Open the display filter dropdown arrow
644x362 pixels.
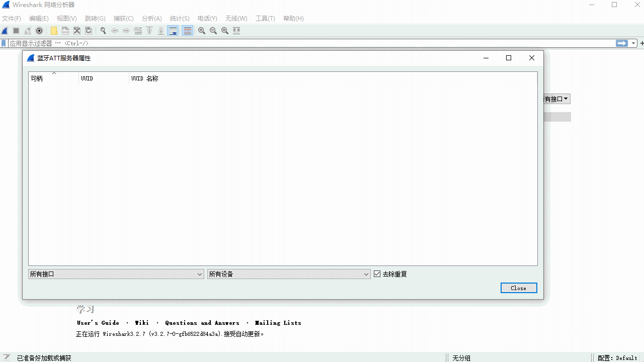point(633,43)
